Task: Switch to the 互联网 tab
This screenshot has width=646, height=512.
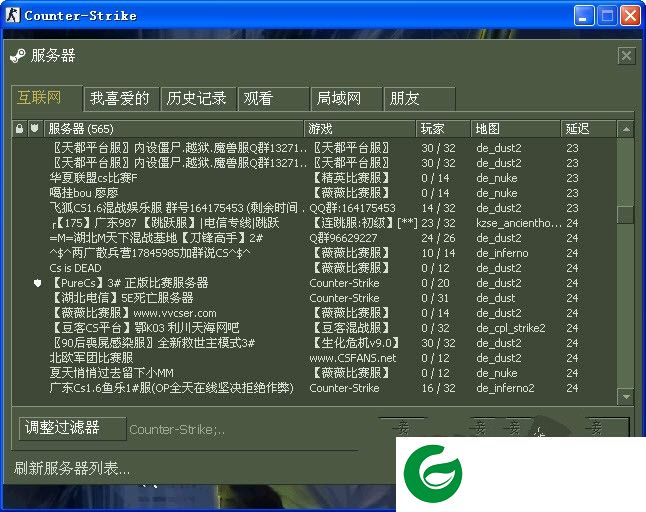Action: (x=47, y=98)
